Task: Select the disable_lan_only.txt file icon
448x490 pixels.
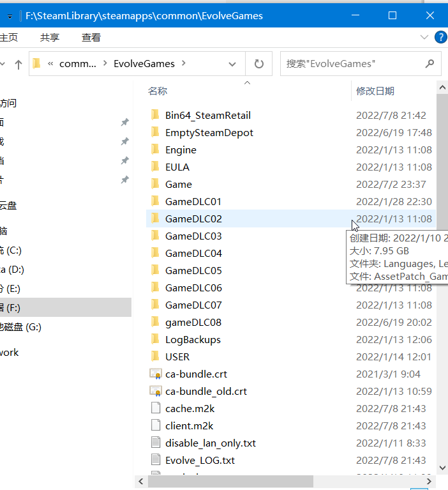Action: coord(156,443)
